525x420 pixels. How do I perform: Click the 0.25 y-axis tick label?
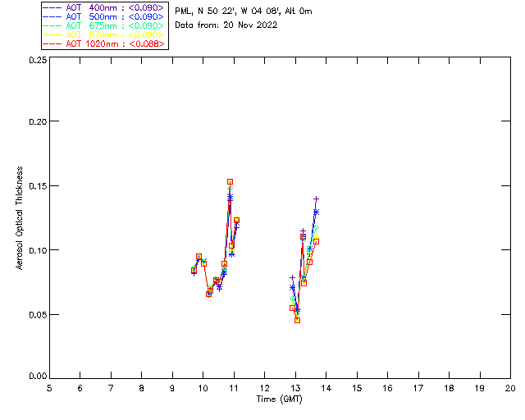38,60
